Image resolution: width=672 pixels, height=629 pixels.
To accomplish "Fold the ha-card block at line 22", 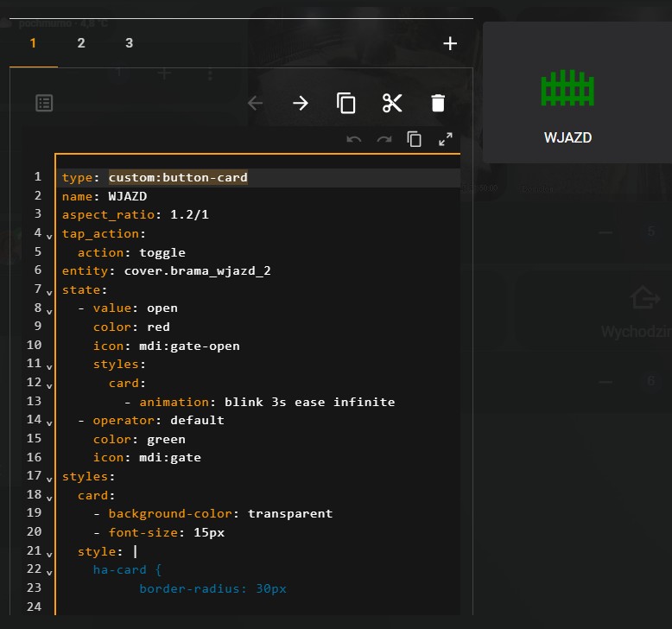I will tap(48, 571).
